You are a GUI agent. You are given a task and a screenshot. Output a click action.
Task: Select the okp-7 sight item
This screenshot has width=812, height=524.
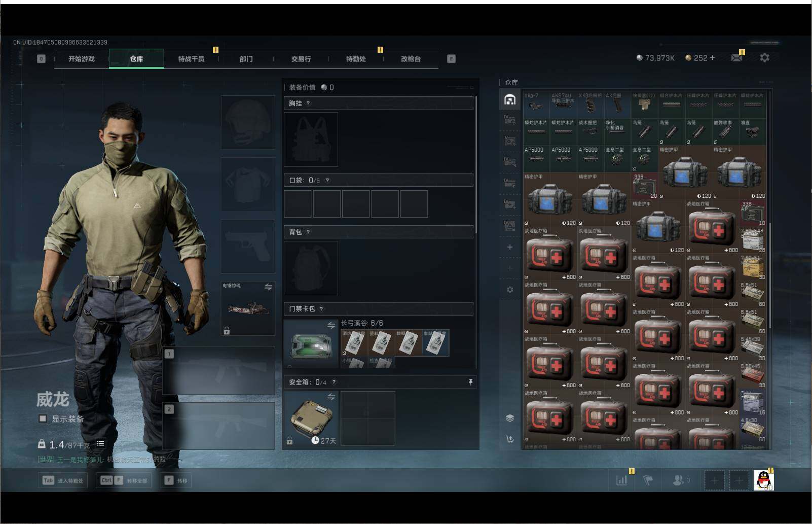point(536,104)
